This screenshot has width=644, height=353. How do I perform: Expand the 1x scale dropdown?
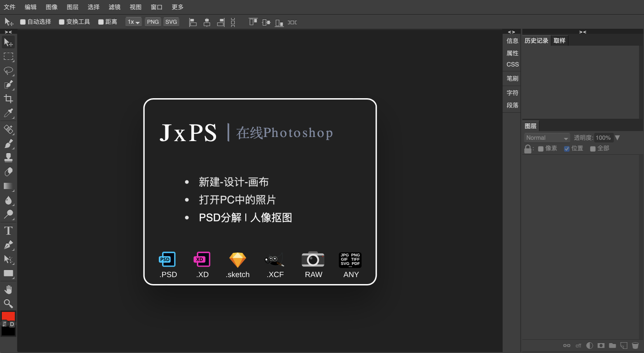pos(133,22)
